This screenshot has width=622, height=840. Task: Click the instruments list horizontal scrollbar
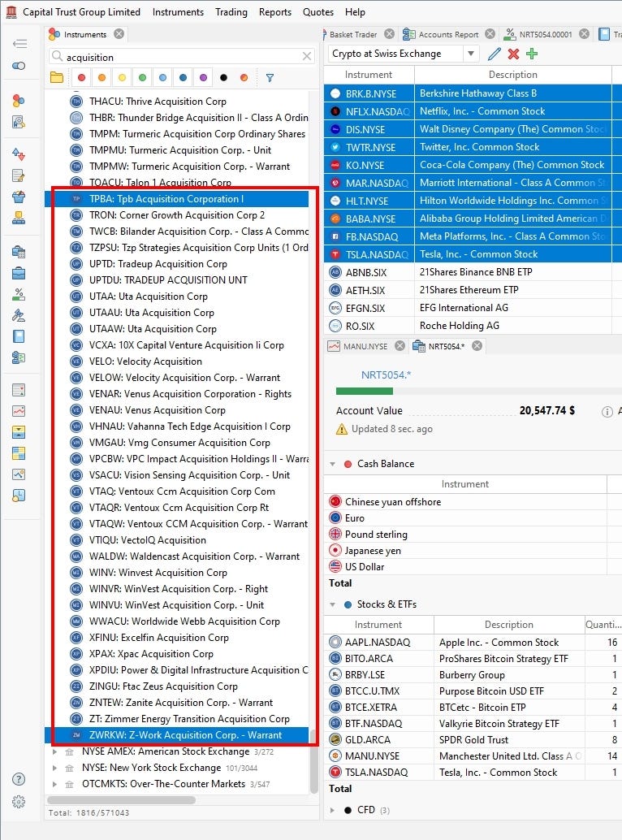click(122, 800)
